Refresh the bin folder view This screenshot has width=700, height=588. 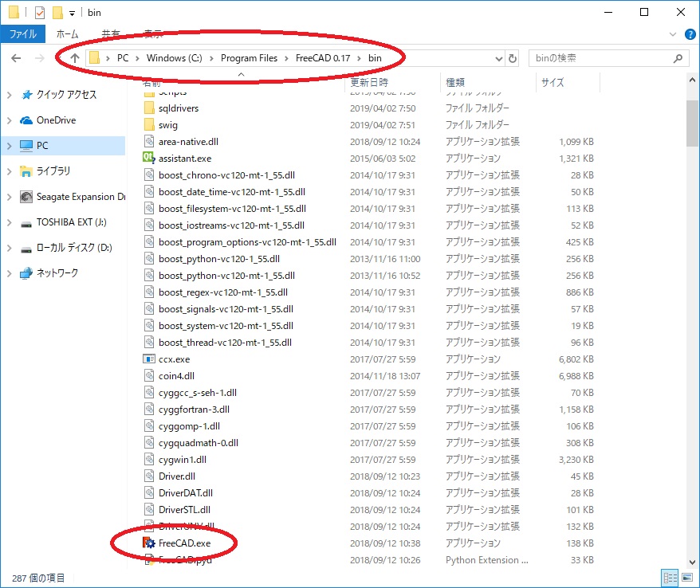[x=513, y=58]
